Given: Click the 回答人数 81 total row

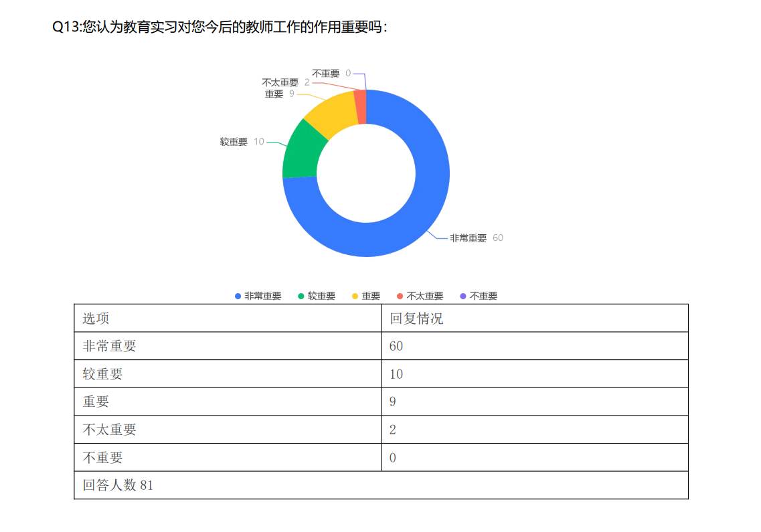Looking at the screenshot, I should point(118,485).
